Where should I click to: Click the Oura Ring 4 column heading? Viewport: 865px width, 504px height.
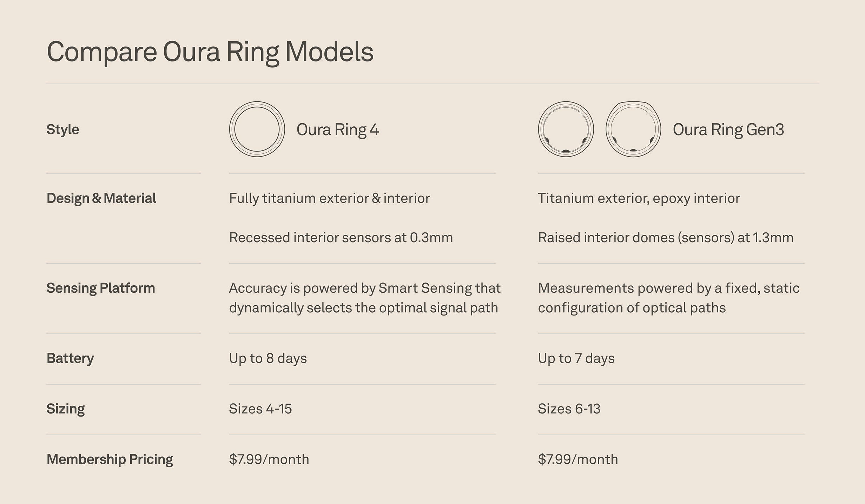tap(338, 130)
